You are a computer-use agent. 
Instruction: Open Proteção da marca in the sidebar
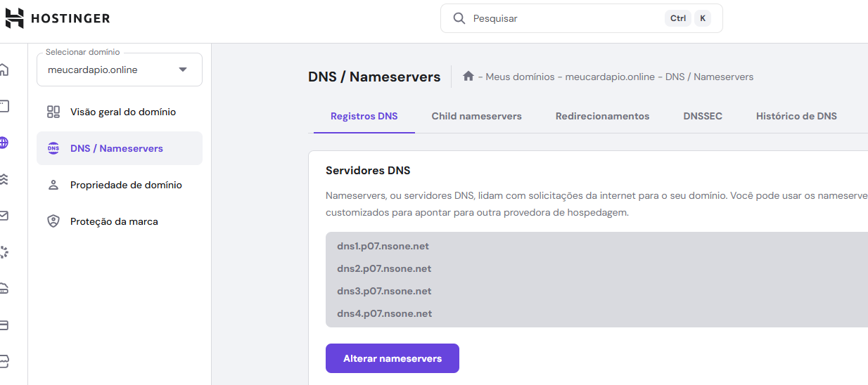(x=120, y=221)
